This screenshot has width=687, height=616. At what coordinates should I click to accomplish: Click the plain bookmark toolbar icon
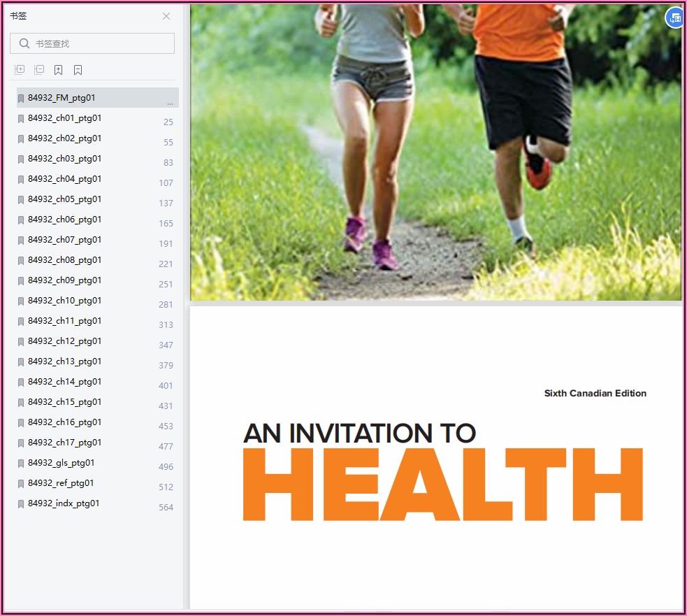(x=78, y=70)
